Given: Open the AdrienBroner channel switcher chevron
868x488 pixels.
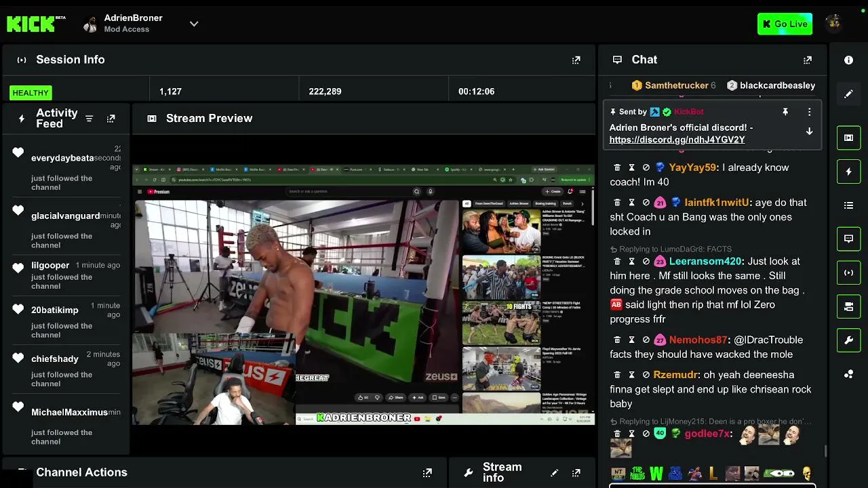Looking at the screenshot, I should coord(194,24).
